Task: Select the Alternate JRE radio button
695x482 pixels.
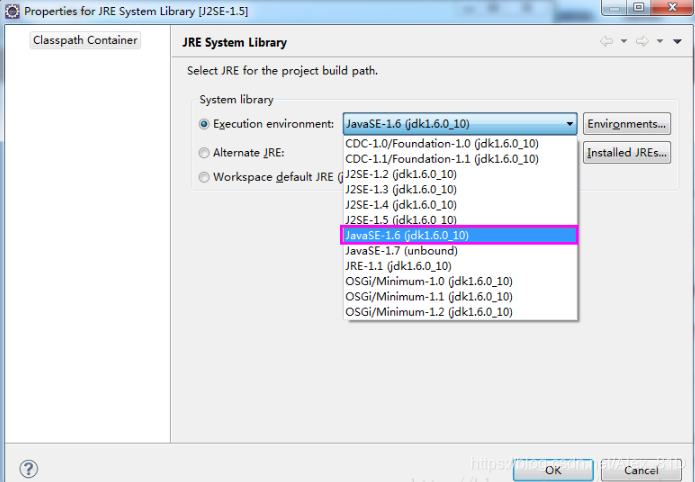Action: pos(204,153)
